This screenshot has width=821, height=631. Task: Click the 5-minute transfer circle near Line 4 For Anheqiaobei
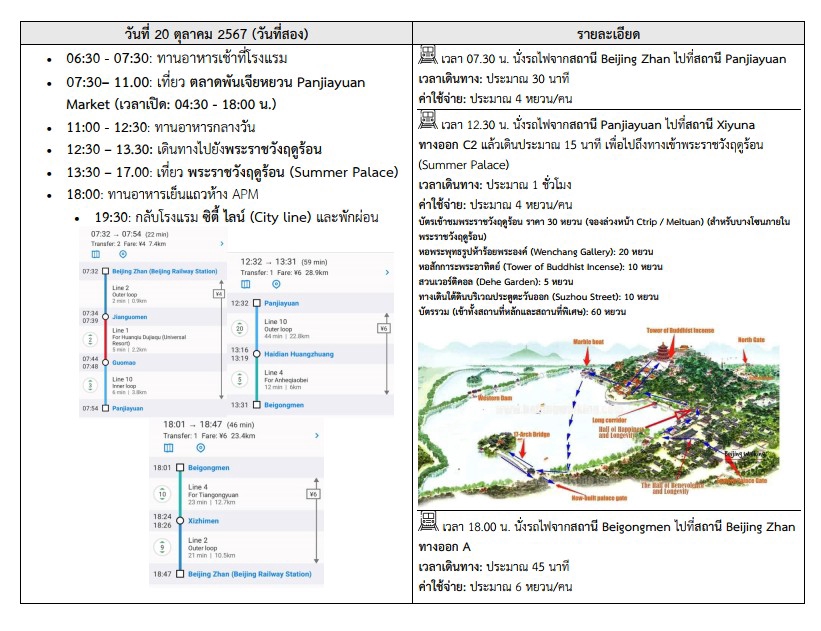pos(239,379)
